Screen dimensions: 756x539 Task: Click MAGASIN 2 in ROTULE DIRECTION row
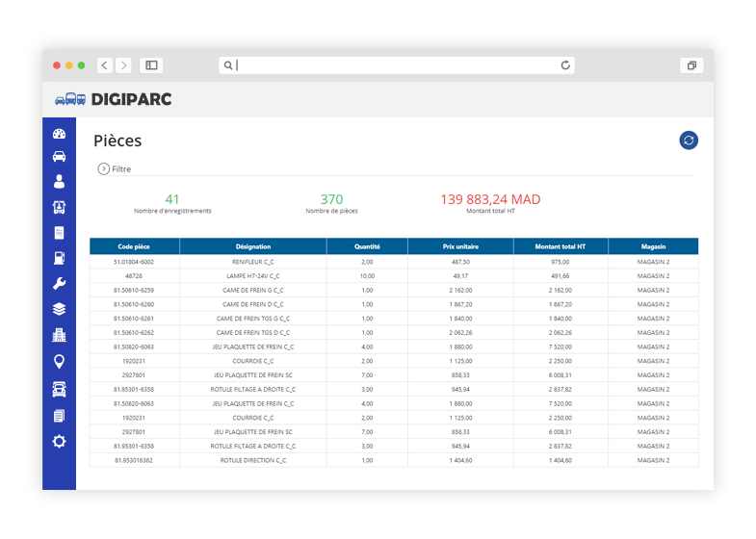click(x=653, y=460)
